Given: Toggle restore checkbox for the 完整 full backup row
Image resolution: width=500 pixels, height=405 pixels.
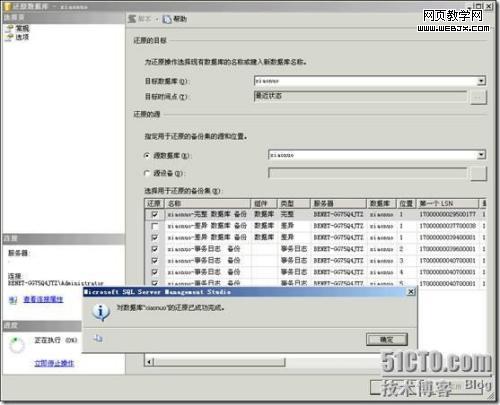Looking at the screenshot, I should (x=155, y=214).
